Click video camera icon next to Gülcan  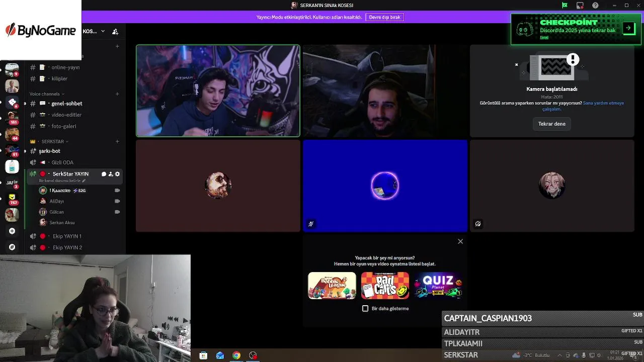tap(117, 212)
